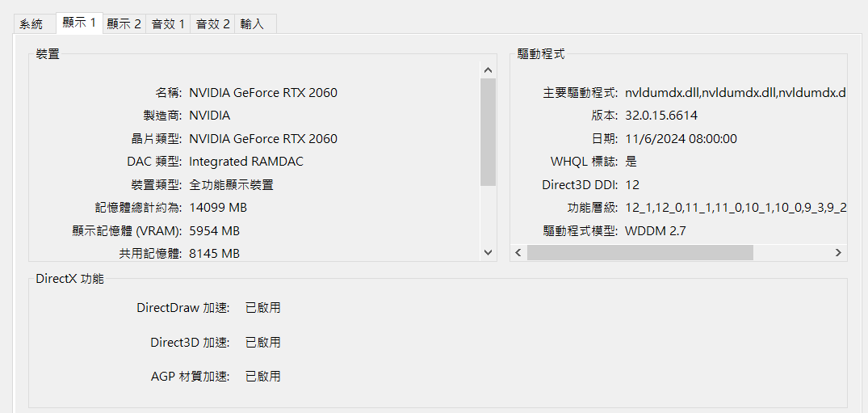Open the 音效 2 tab
868x413 pixels.
click(x=212, y=24)
